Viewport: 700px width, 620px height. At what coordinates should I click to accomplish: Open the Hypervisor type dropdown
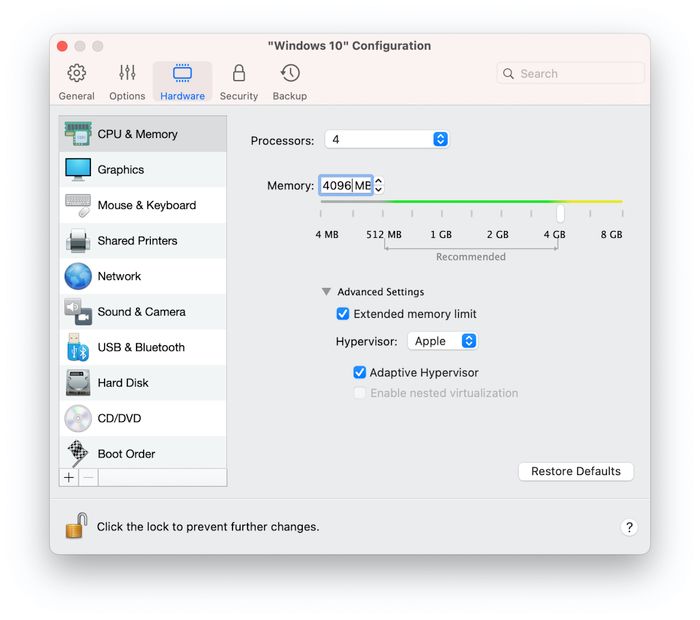pos(442,341)
